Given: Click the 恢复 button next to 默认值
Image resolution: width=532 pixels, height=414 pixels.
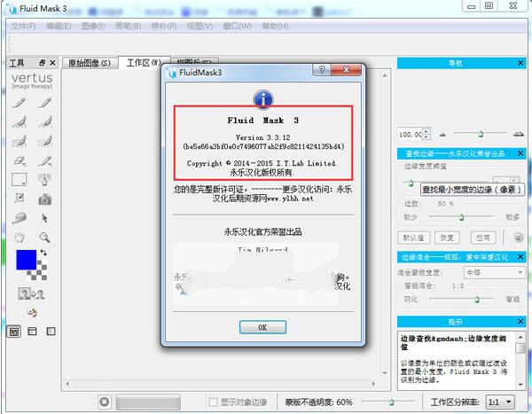Looking at the screenshot, I should (447, 238).
